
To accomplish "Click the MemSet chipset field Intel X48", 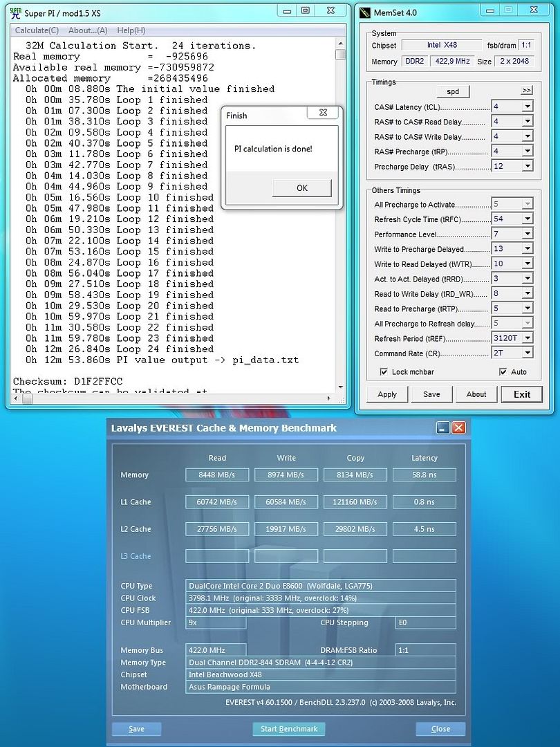I will tap(442, 45).
